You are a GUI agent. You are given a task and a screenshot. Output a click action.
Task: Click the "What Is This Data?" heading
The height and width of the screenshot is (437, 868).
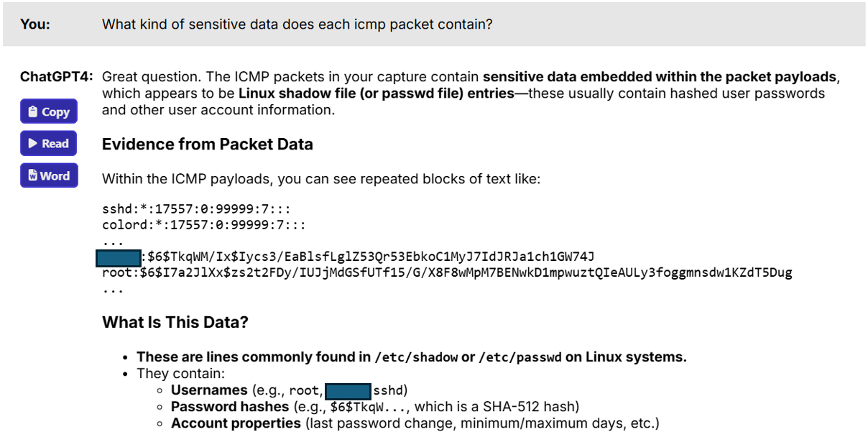[175, 322]
